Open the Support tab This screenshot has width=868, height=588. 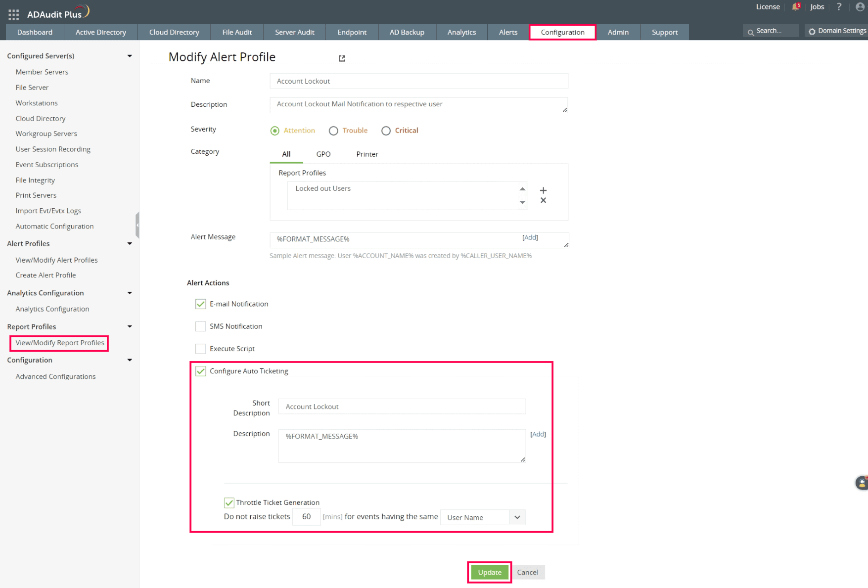coord(665,32)
